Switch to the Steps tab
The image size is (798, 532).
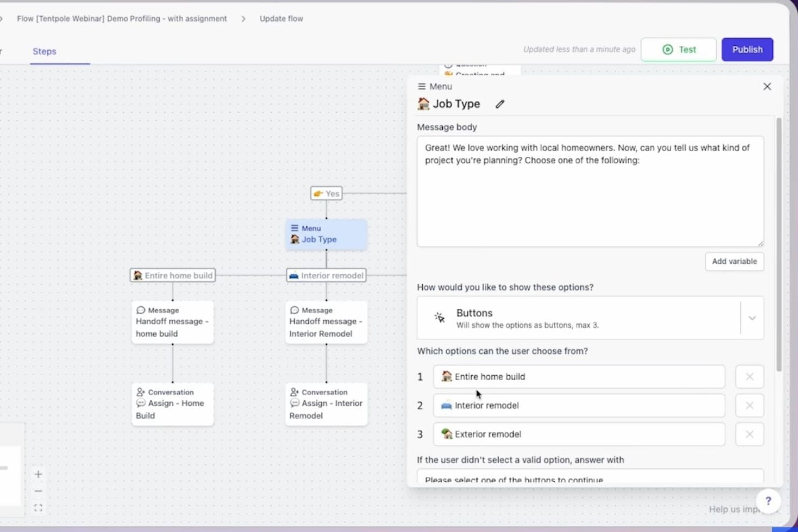coord(44,51)
